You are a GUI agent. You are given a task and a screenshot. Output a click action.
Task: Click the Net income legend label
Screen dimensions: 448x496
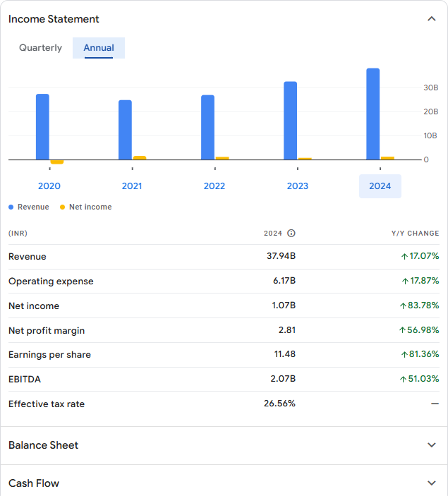(x=90, y=207)
